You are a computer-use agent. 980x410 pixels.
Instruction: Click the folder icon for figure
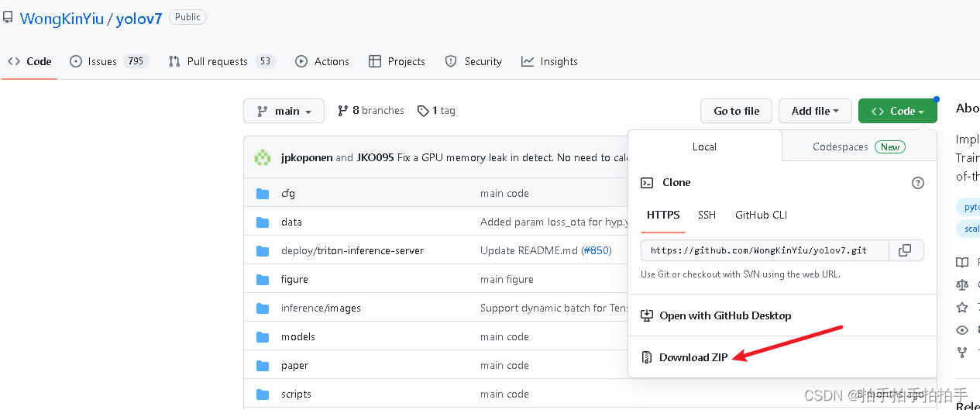click(263, 279)
